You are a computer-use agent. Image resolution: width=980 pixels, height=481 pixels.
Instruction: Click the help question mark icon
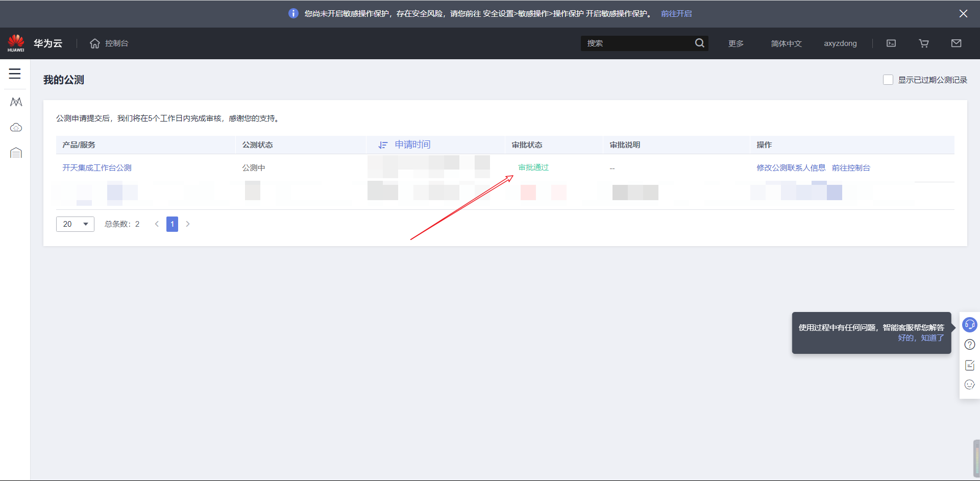click(x=970, y=345)
